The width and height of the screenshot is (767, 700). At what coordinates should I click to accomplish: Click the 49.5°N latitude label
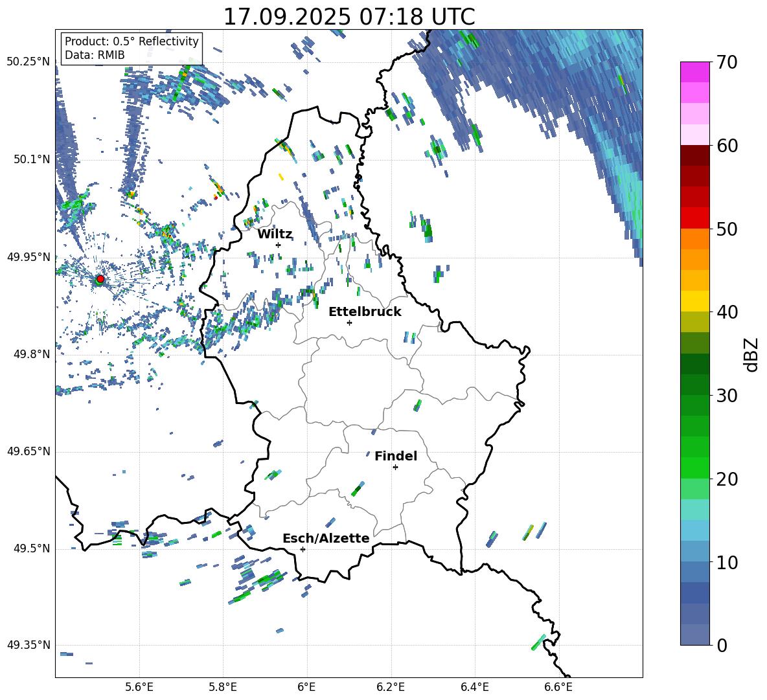pyautogui.click(x=32, y=548)
